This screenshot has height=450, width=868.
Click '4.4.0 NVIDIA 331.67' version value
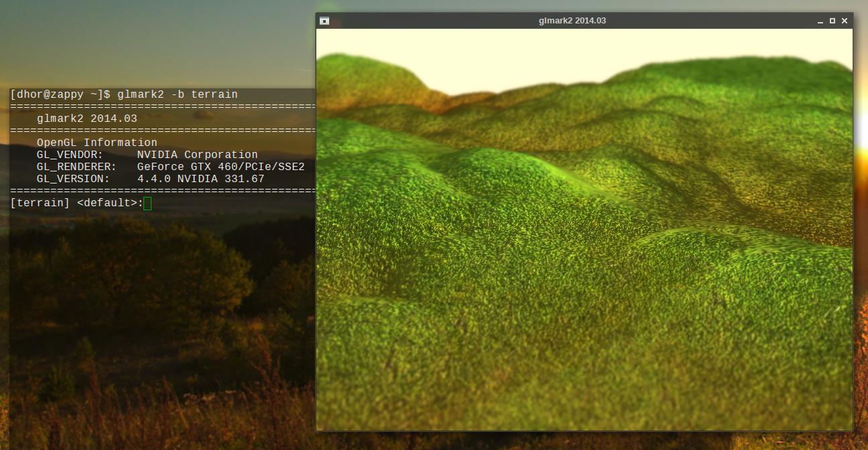(201, 179)
